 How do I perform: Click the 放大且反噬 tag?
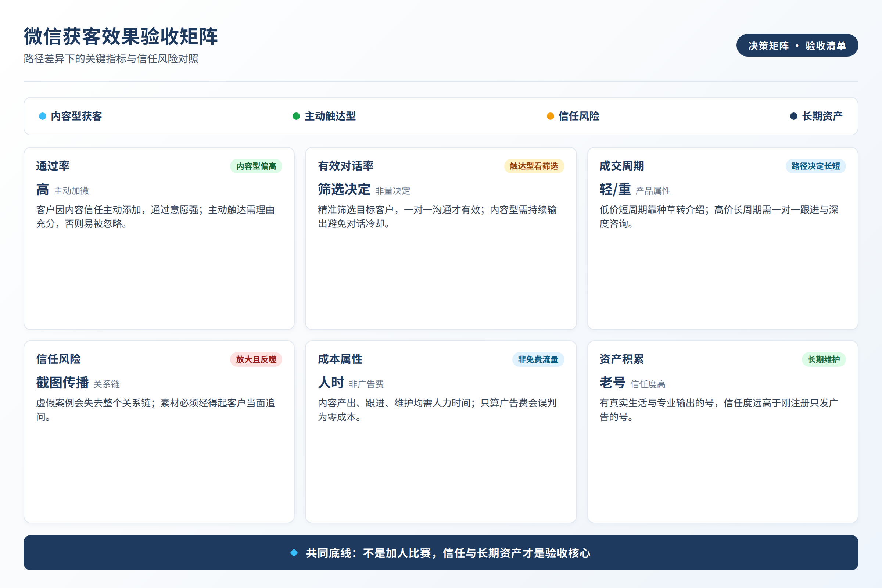tap(256, 359)
